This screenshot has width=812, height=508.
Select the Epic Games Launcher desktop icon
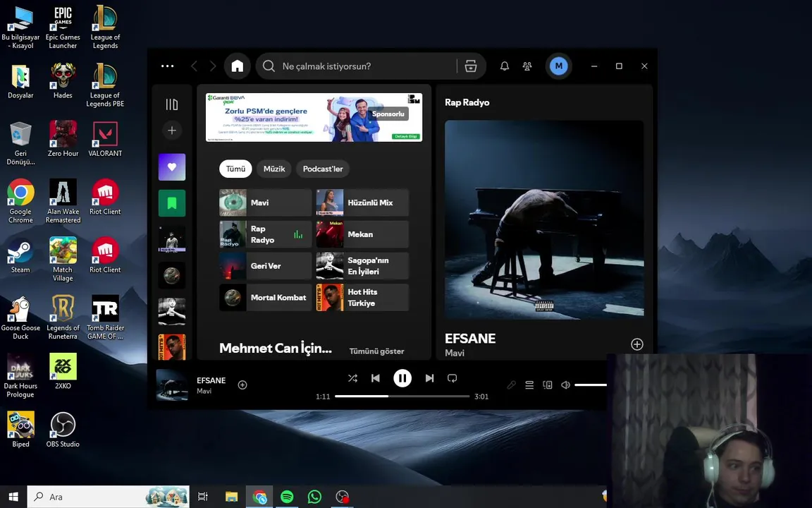click(x=63, y=27)
